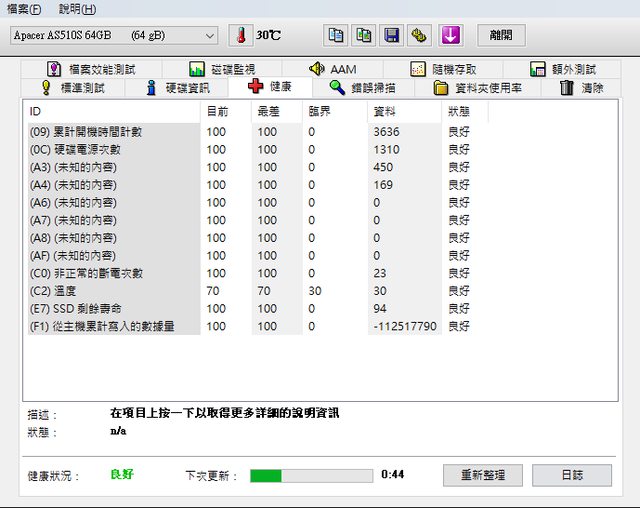Switch to the 錯誤掃描 tab
The image size is (640, 508).
click(x=365, y=87)
